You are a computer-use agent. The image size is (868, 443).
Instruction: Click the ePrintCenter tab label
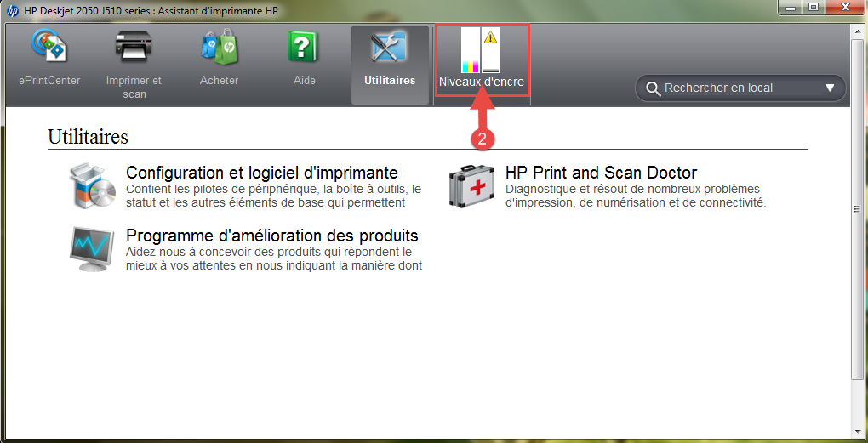pos(49,81)
